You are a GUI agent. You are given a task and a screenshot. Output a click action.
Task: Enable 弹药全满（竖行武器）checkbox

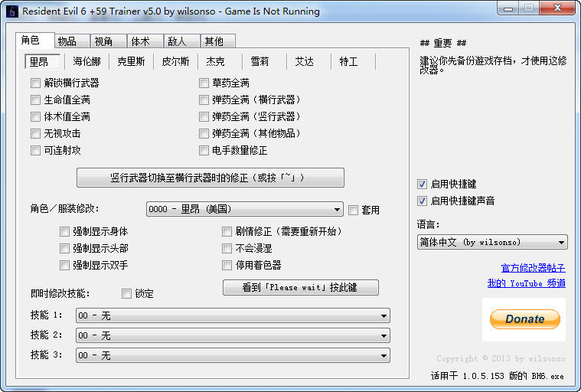click(204, 116)
